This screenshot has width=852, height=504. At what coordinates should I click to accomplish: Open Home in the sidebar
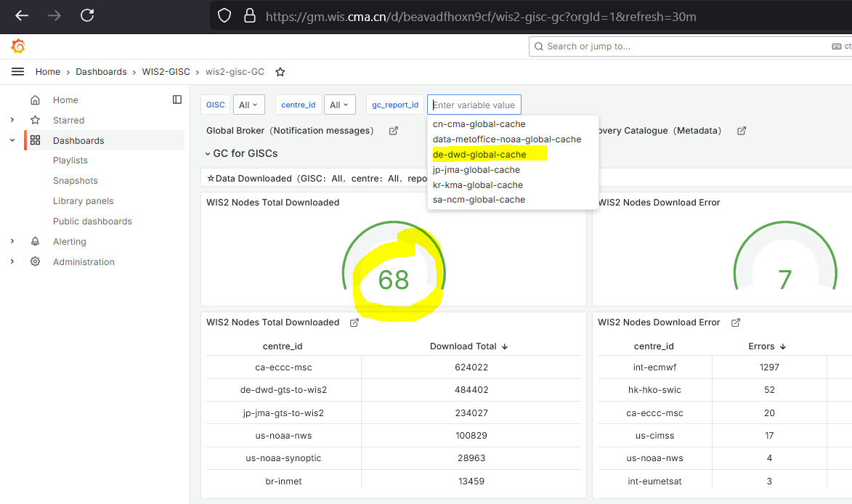tap(65, 100)
